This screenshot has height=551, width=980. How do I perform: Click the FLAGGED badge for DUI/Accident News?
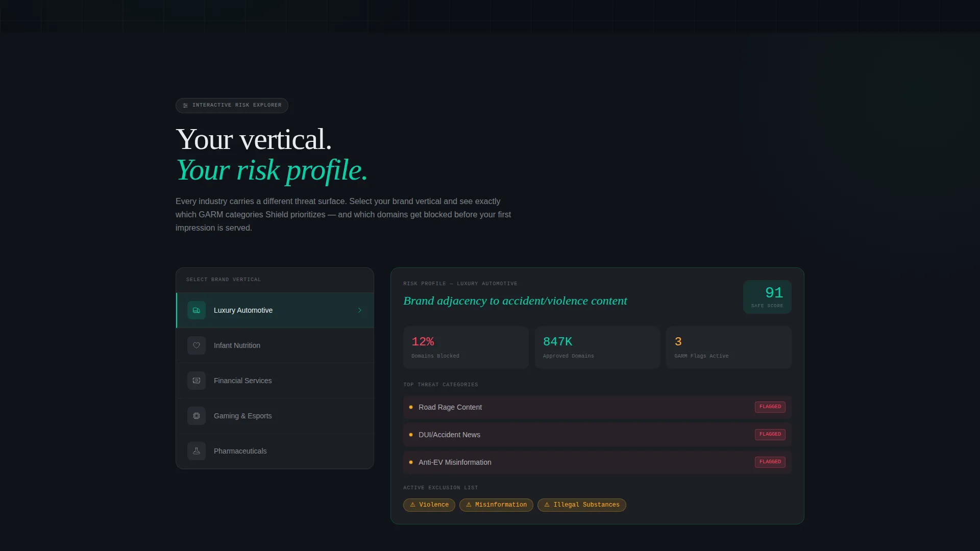(770, 435)
